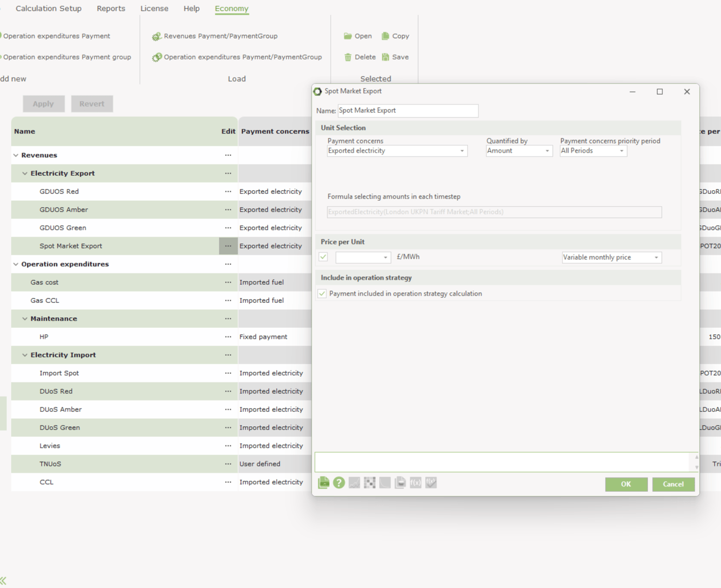Click the curve icon in dialog toolbar

(385, 483)
